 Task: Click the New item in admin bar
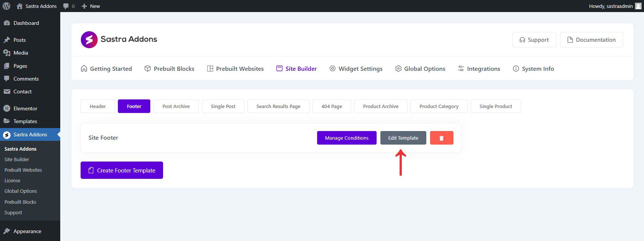(x=91, y=6)
